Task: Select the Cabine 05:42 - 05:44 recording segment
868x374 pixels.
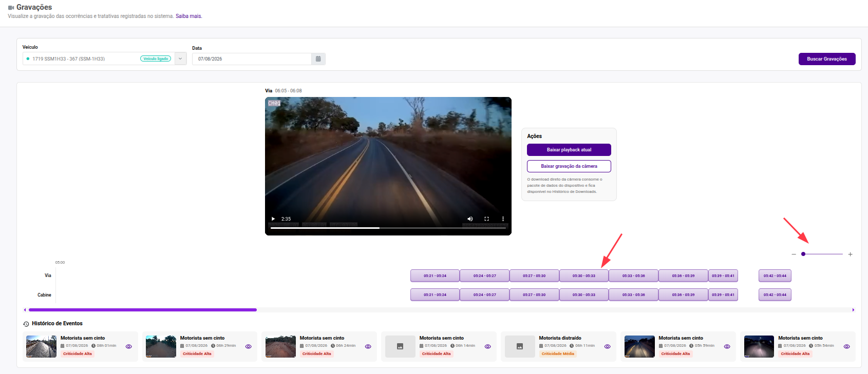Action: (x=775, y=294)
